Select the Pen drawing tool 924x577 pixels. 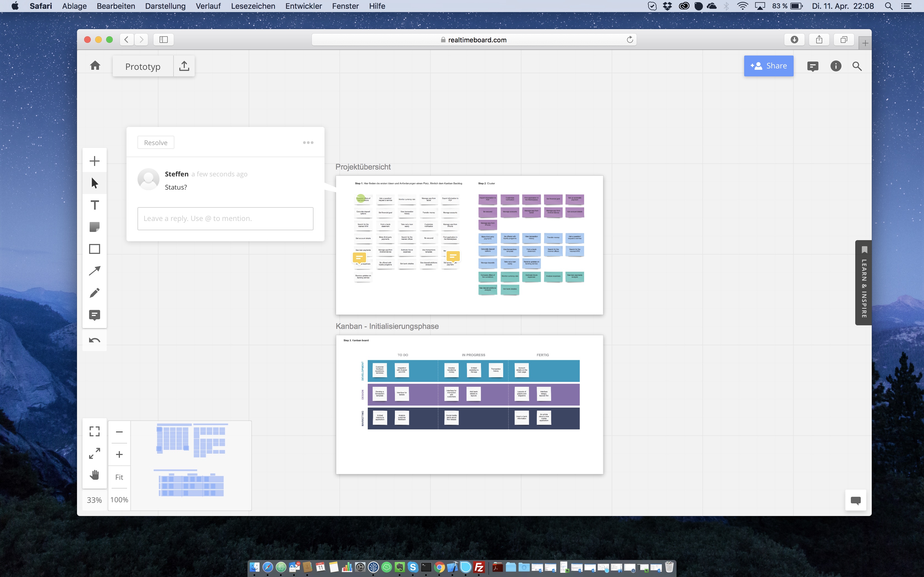pos(94,293)
